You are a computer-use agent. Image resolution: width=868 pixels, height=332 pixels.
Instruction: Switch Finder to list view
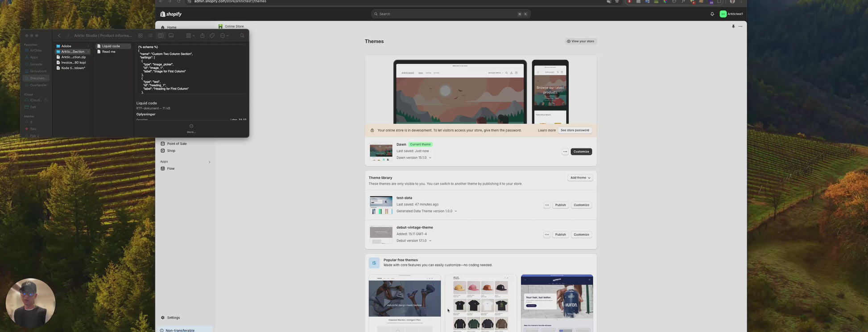(150, 36)
